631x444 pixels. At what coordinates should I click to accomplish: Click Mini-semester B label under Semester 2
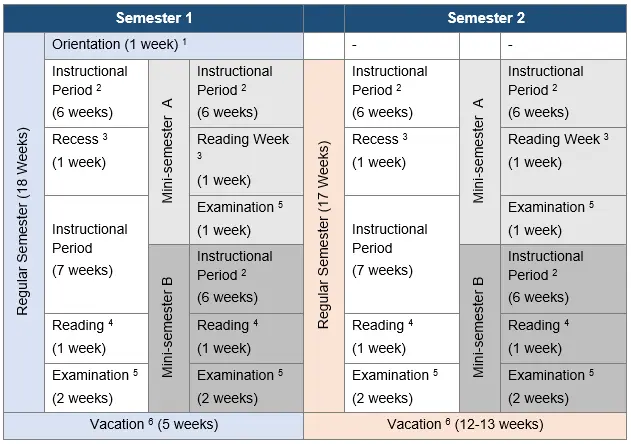[479, 326]
